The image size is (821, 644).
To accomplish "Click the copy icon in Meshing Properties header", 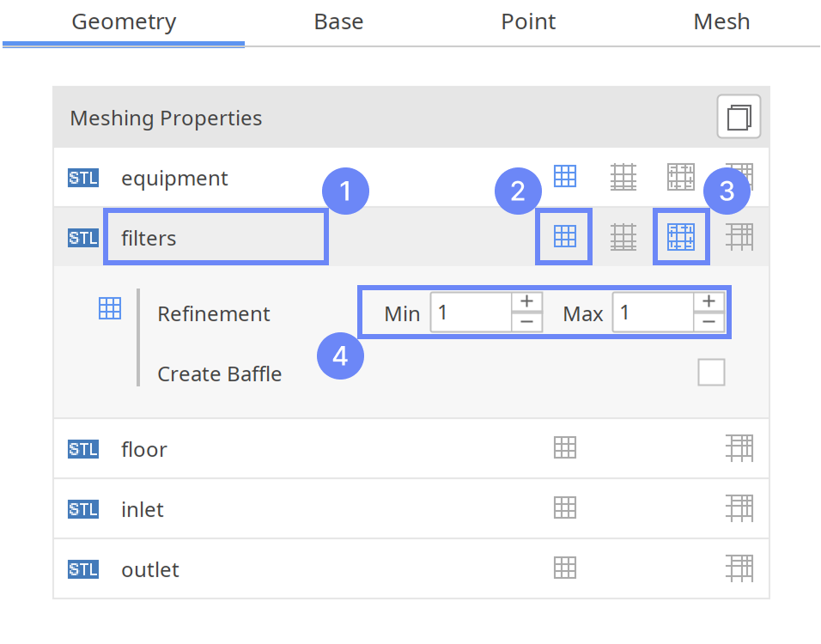I will [x=739, y=117].
